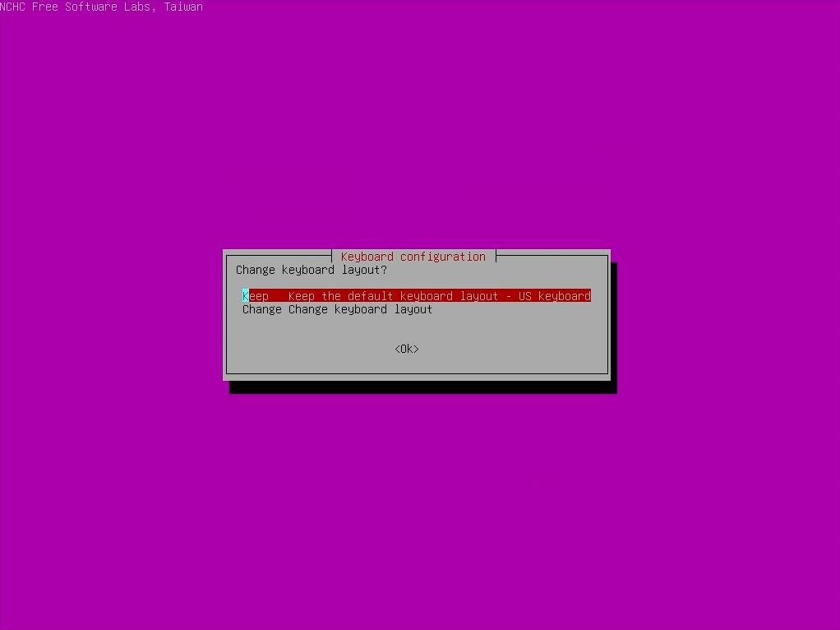
Task: Click the first 'Change' tag word in list
Action: click(x=261, y=310)
